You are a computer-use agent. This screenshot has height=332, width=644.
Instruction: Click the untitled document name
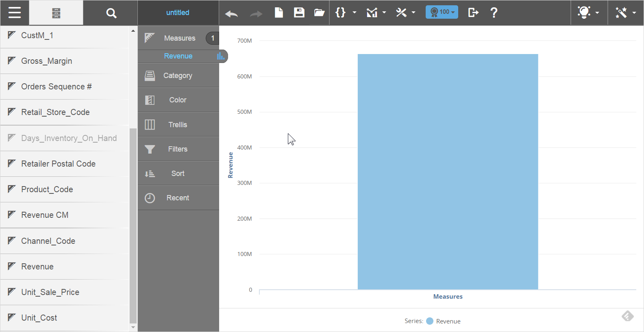pyautogui.click(x=178, y=13)
